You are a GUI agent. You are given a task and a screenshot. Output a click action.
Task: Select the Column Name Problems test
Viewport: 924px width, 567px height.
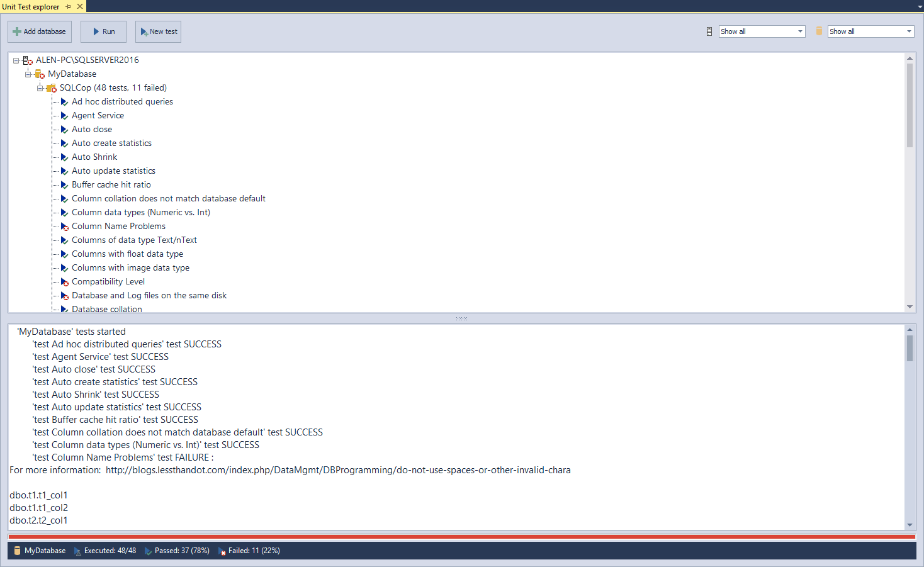point(118,227)
